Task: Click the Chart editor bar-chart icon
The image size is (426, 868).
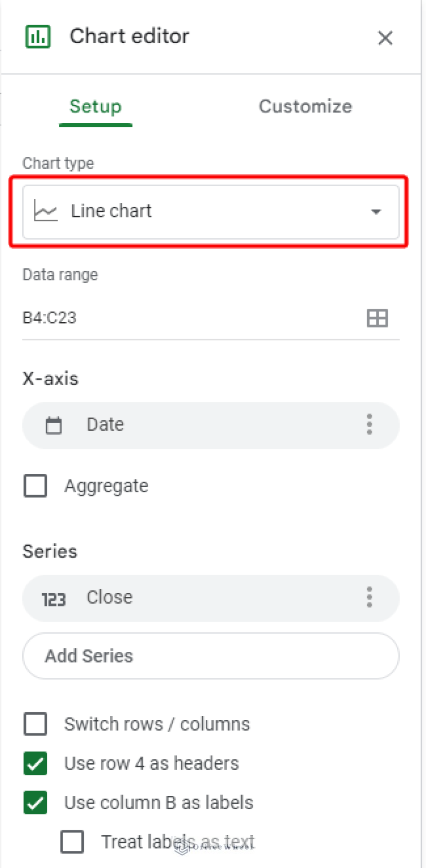Action: pyautogui.click(x=38, y=37)
